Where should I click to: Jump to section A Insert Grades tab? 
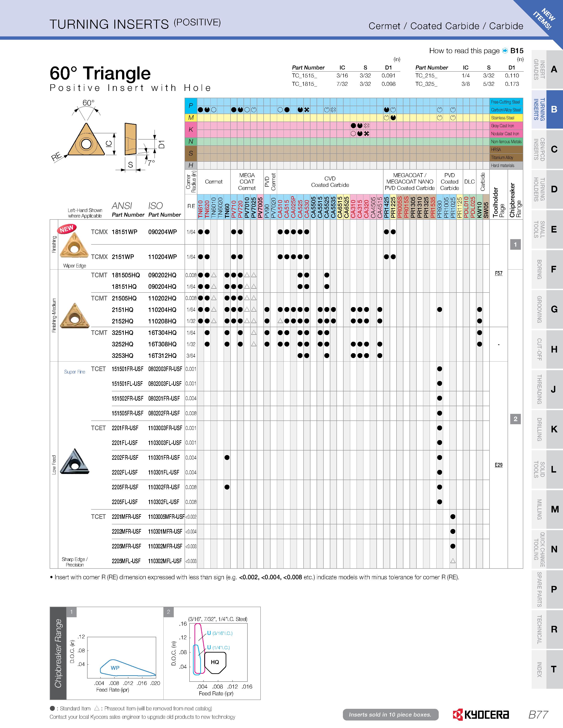(x=547, y=69)
